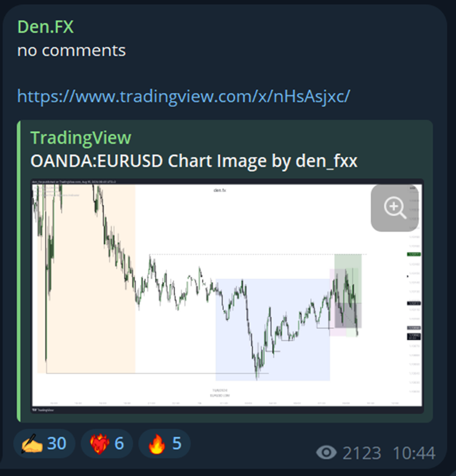Image resolution: width=456 pixels, height=476 pixels.
Task: Click the eye views icon
Action: pos(327,453)
